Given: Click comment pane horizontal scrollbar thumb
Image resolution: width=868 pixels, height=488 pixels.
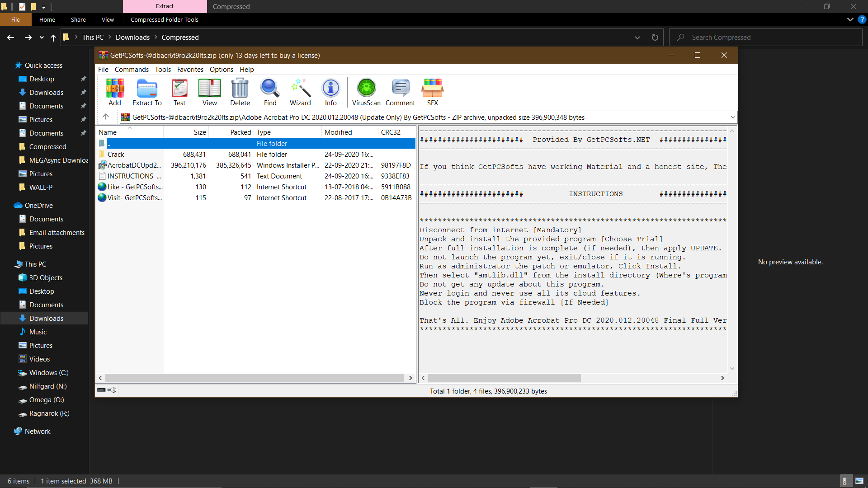Looking at the screenshot, I should pos(505,378).
